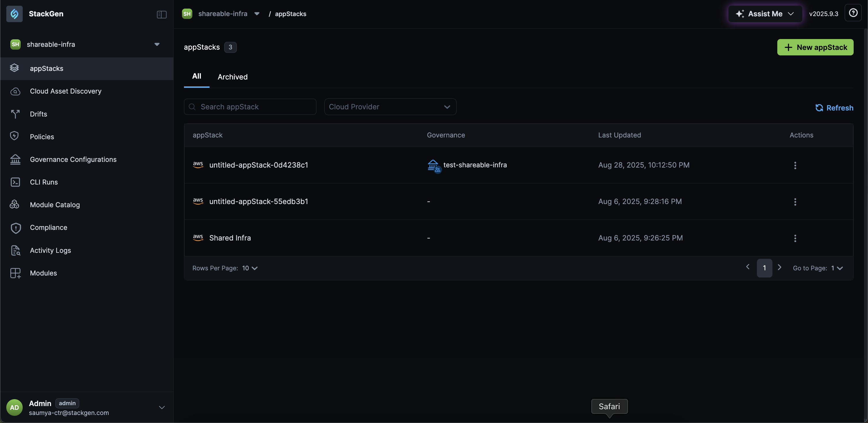This screenshot has width=868, height=423.
Task: Click the Policies shield icon
Action: (x=14, y=136)
